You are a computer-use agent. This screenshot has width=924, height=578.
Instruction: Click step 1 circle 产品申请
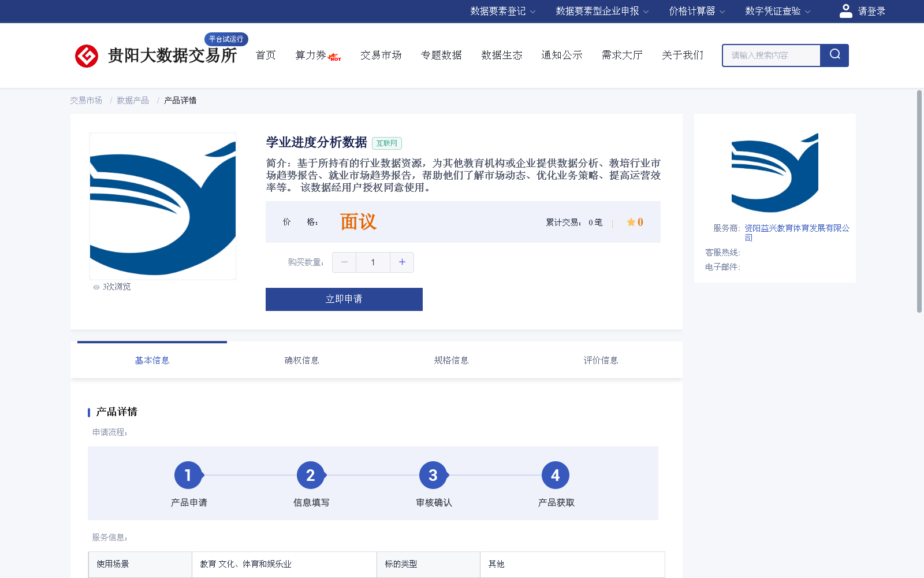pyautogui.click(x=188, y=475)
